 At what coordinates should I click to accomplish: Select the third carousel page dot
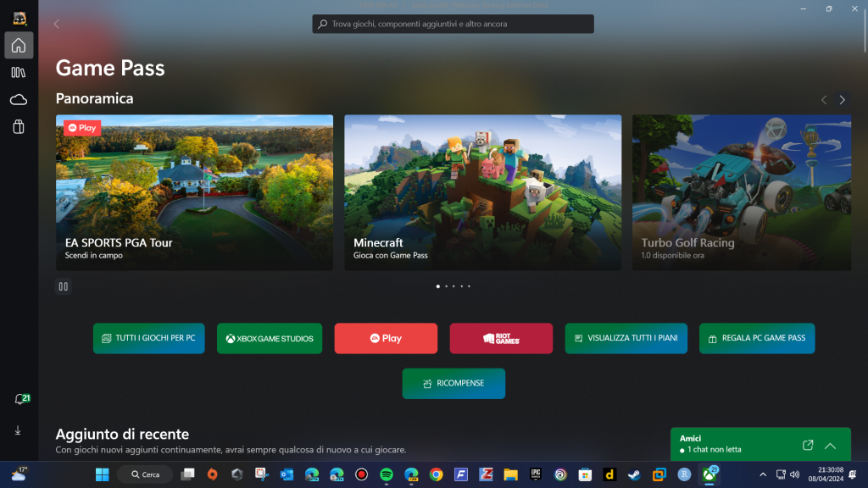(453, 286)
